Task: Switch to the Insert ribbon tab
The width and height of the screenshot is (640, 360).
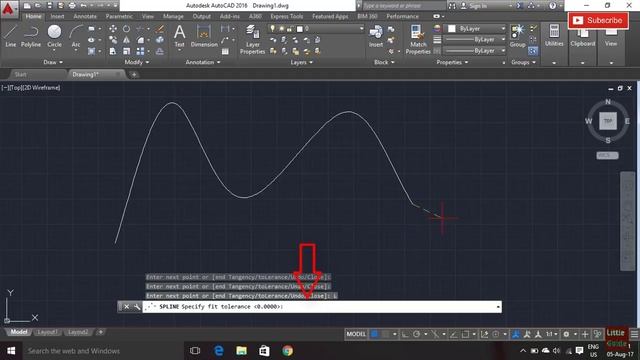Action: pyautogui.click(x=57, y=16)
